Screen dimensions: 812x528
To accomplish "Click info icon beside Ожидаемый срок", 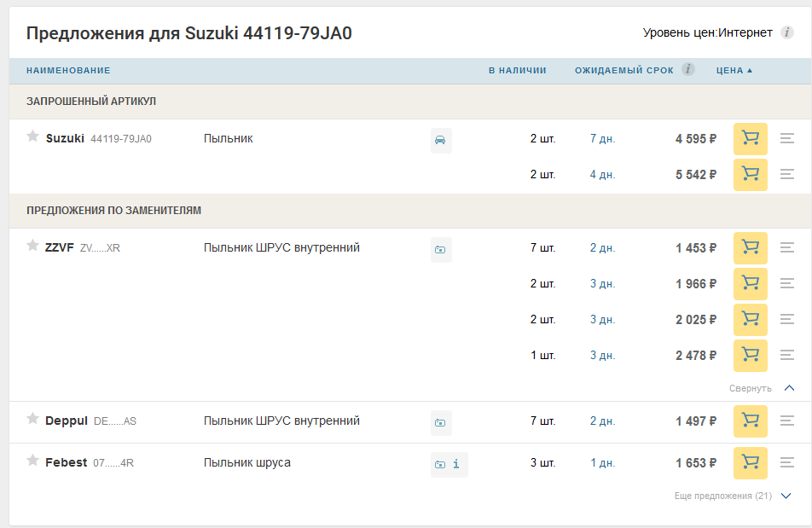I will [x=688, y=69].
